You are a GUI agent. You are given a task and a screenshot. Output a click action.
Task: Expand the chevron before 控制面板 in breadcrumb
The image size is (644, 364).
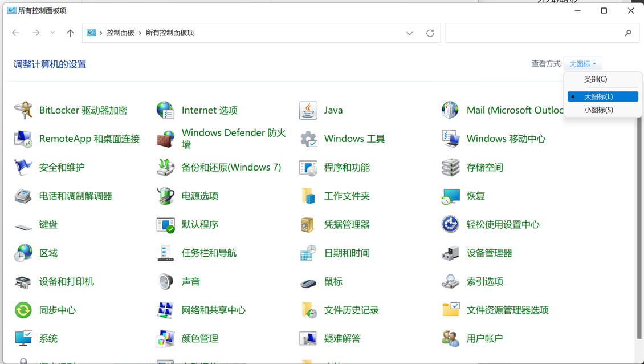click(101, 33)
